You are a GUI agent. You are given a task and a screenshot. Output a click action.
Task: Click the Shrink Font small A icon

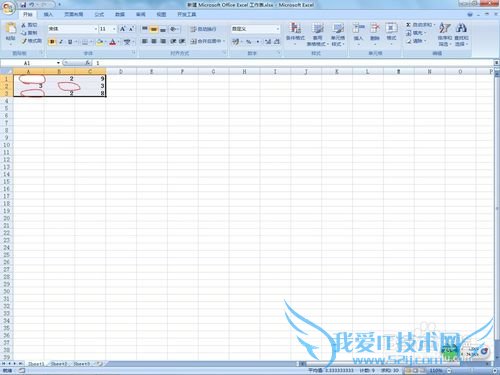131,29
